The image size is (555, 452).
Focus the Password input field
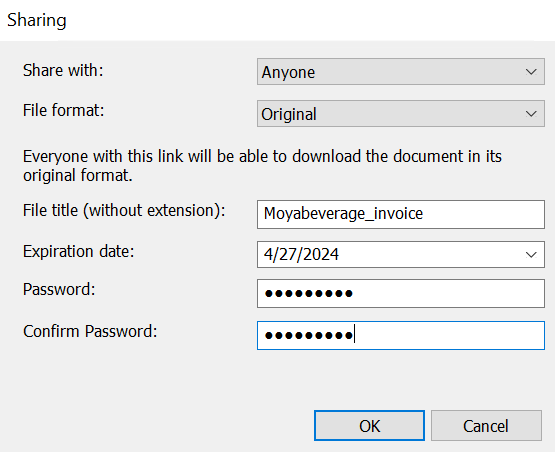point(401,293)
